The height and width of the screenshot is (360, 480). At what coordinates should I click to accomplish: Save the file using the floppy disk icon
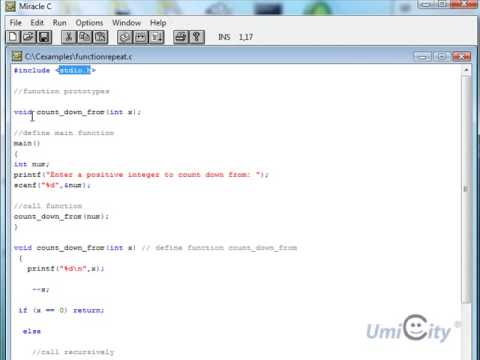tap(44, 37)
